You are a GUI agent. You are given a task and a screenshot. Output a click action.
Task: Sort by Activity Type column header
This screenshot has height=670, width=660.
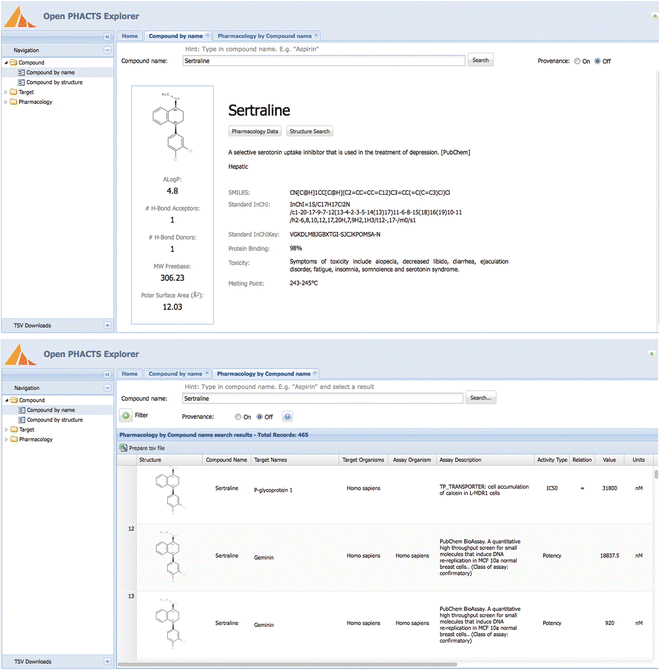click(552, 460)
